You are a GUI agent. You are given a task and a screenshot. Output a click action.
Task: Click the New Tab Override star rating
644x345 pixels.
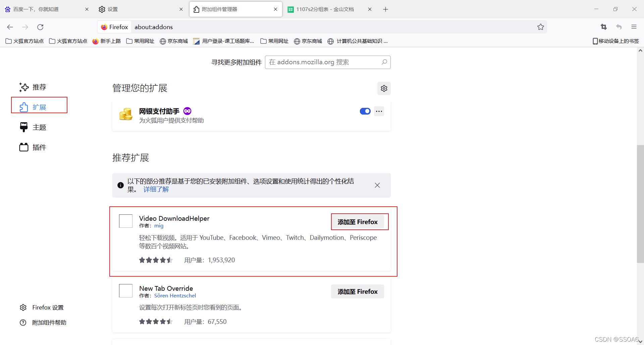click(156, 322)
